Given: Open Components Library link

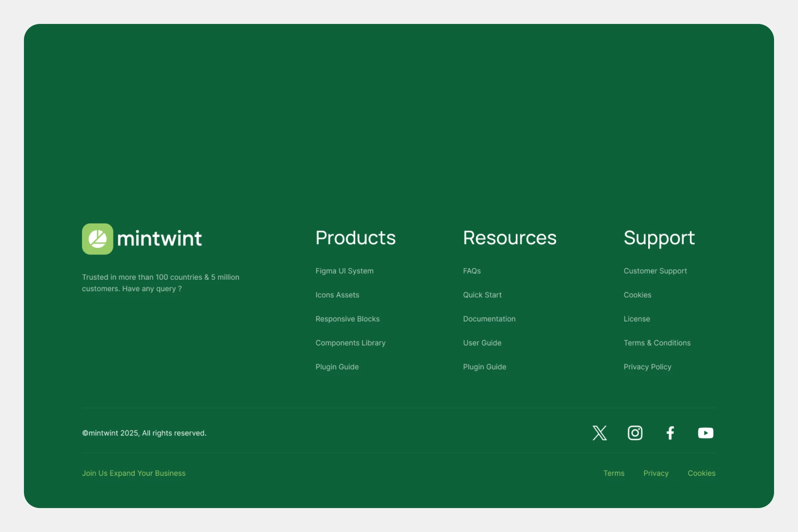Looking at the screenshot, I should coord(350,343).
